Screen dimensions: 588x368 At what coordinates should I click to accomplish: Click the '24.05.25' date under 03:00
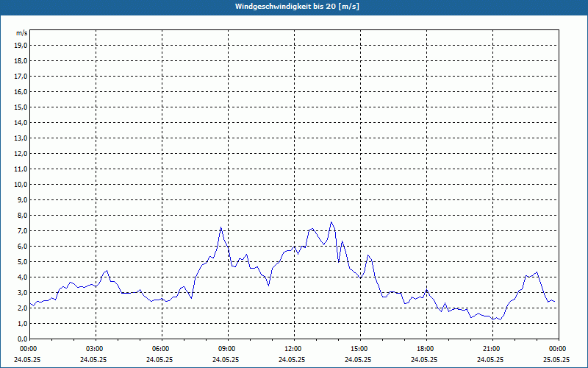[93, 359]
